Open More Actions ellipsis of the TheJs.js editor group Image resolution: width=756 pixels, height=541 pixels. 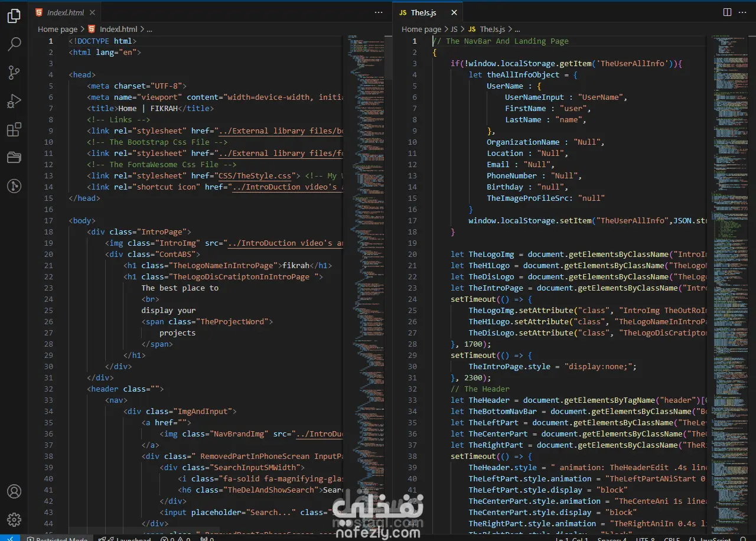click(x=743, y=12)
